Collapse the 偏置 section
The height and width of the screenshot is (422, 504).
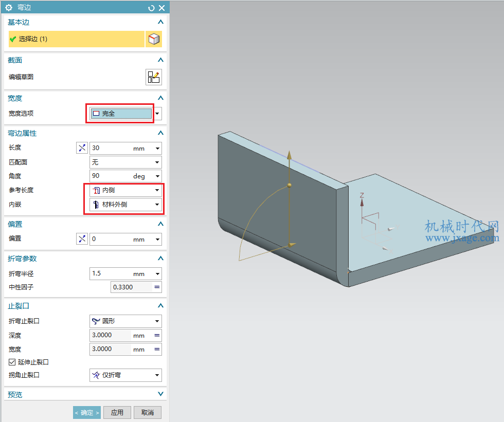click(x=160, y=224)
